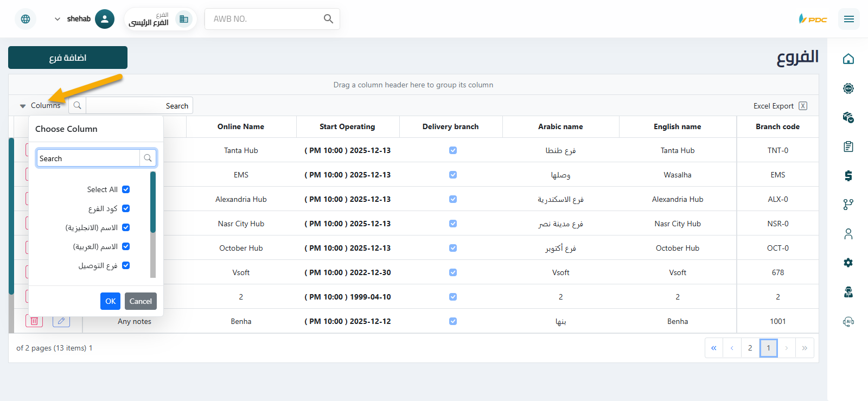Viewport: 868px width, 401px height.
Task: Sort by the Branch code column header
Action: click(x=777, y=126)
